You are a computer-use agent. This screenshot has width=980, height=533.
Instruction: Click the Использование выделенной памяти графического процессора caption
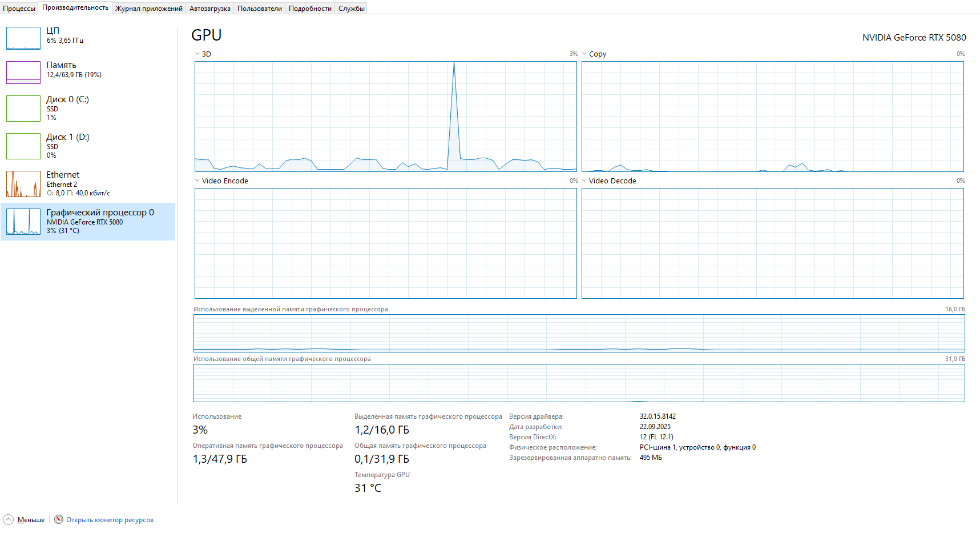tap(291, 309)
